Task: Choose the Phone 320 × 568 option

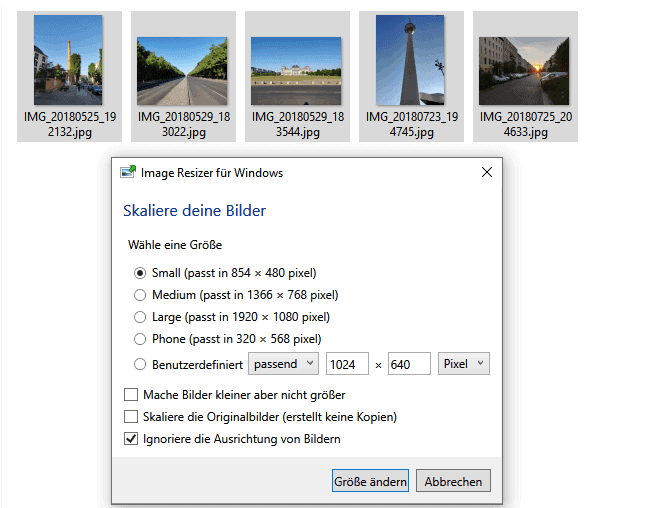Action: (140, 339)
